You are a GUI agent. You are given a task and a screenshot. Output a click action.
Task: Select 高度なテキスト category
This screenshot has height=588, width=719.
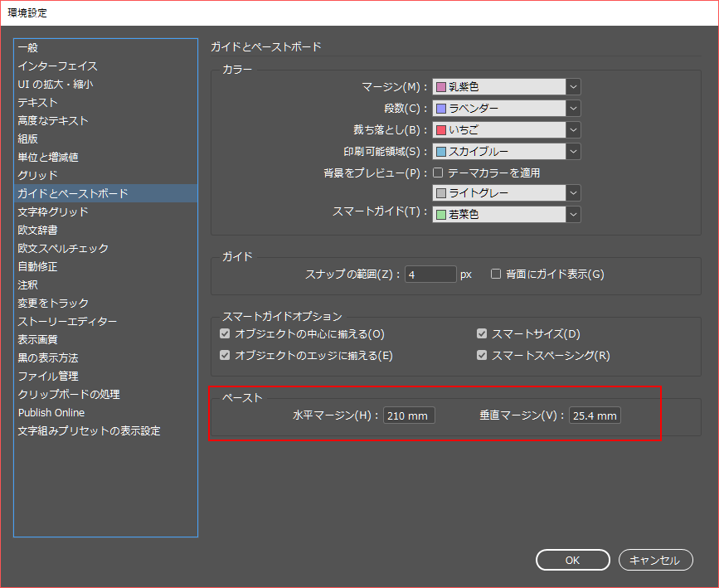coord(106,120)
